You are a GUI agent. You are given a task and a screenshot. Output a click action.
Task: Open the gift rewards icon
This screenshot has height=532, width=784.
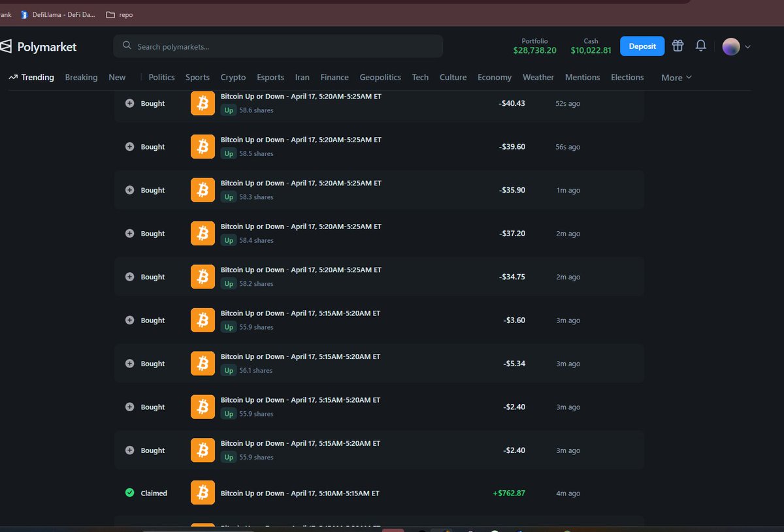[x=678, y=46]
